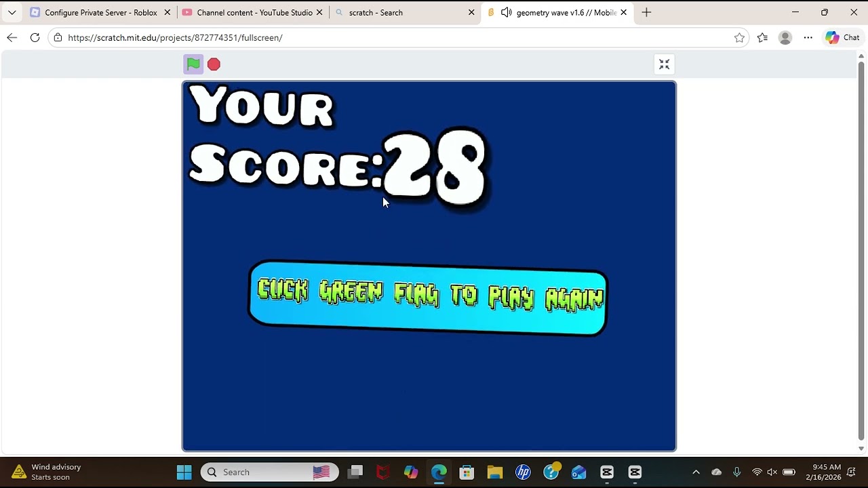
Task: Open a new browser tab
Action: [646, 12]
